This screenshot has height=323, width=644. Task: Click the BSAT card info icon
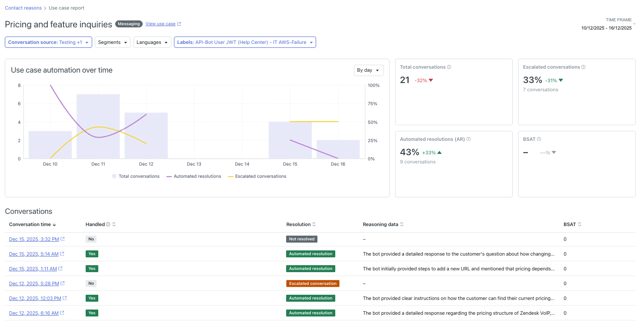[539, 140]
